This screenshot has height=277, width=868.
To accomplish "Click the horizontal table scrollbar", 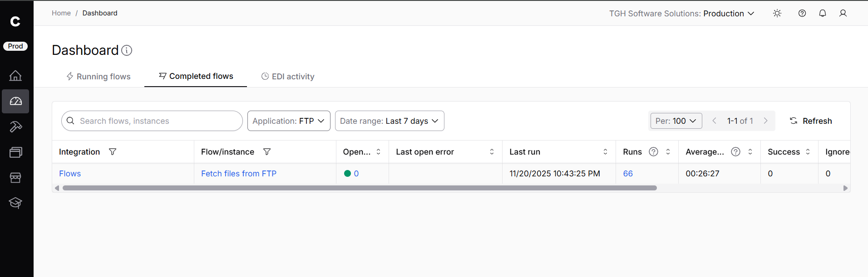I will pyautogui.click(x=360, y=188).
